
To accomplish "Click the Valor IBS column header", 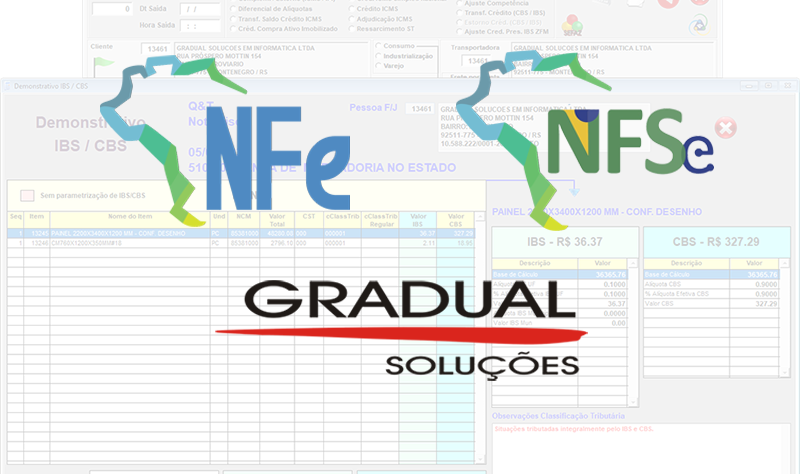I will tap(418, 220).
